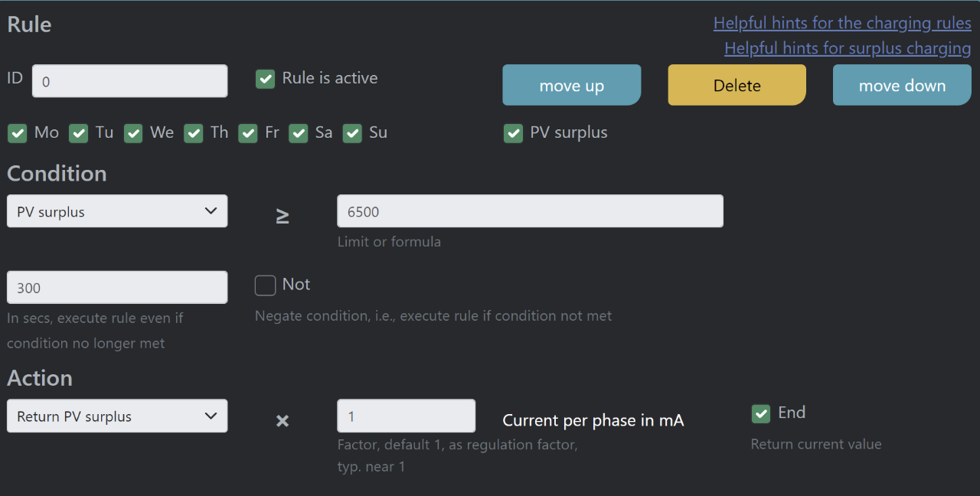
Task: Uncheck the Monday (Mo) checkbox
Action: pos(17,133)
